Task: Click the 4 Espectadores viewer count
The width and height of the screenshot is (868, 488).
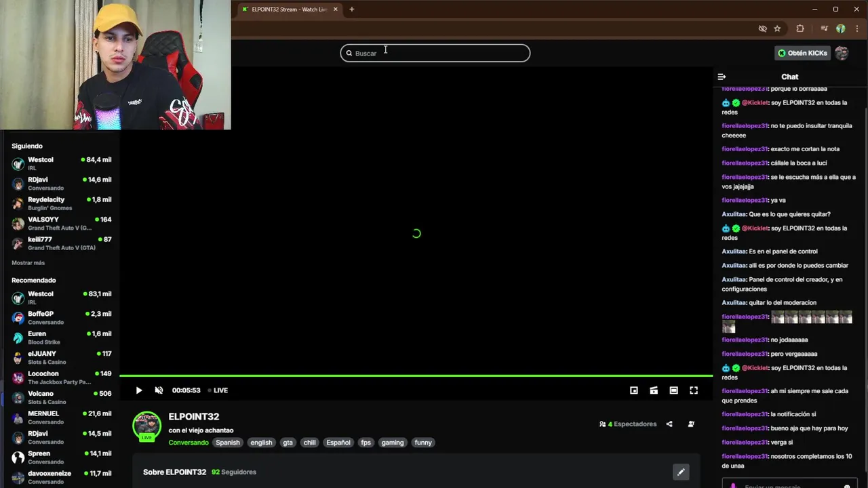Action: (628, 424)
